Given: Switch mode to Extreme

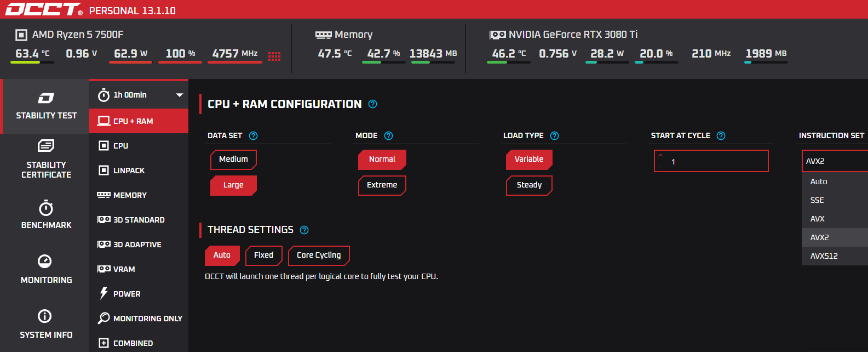Looking at the screenshot, I should click(x=382, y=185).
